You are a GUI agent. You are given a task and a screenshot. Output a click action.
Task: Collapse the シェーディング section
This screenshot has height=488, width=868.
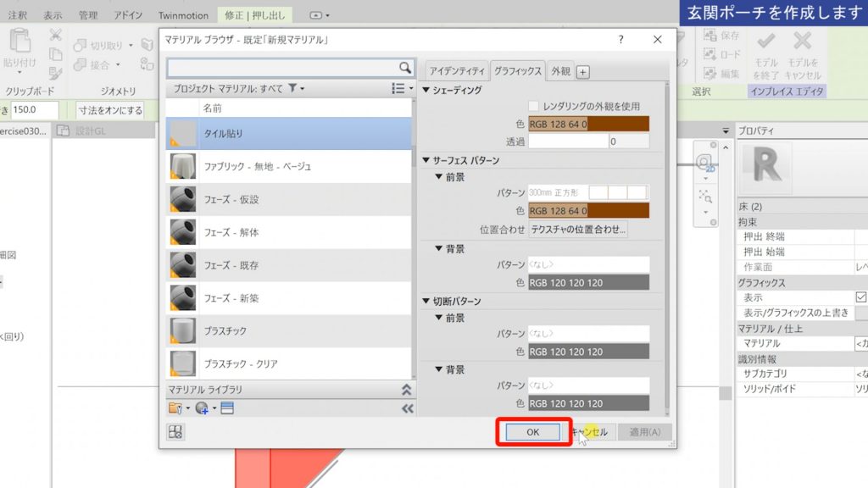click(x=426, y=88)
